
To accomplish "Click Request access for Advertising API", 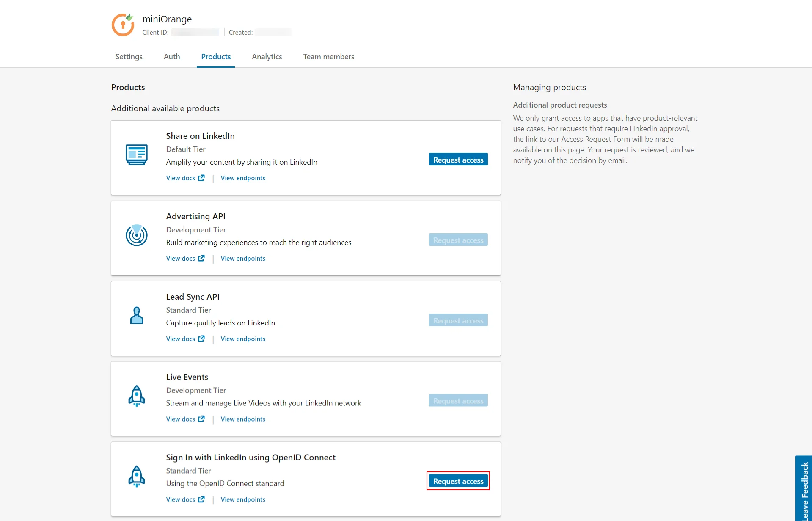I will 458,240.
